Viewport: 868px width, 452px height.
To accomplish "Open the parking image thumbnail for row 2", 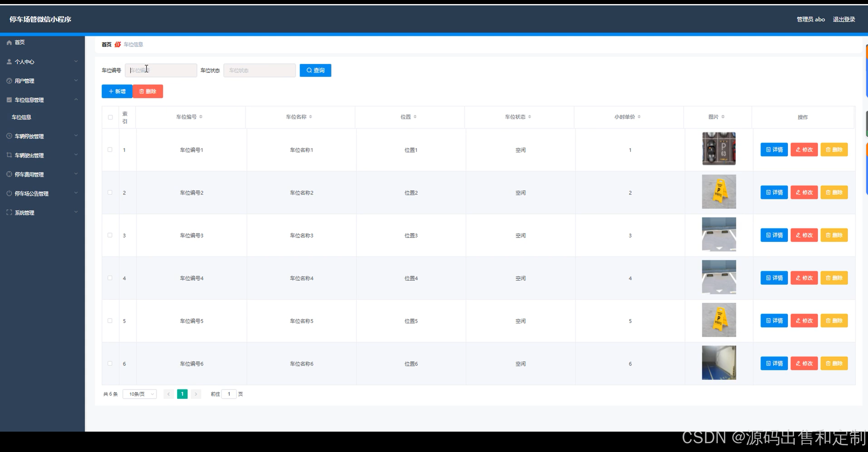I will (x=719, y=192).
